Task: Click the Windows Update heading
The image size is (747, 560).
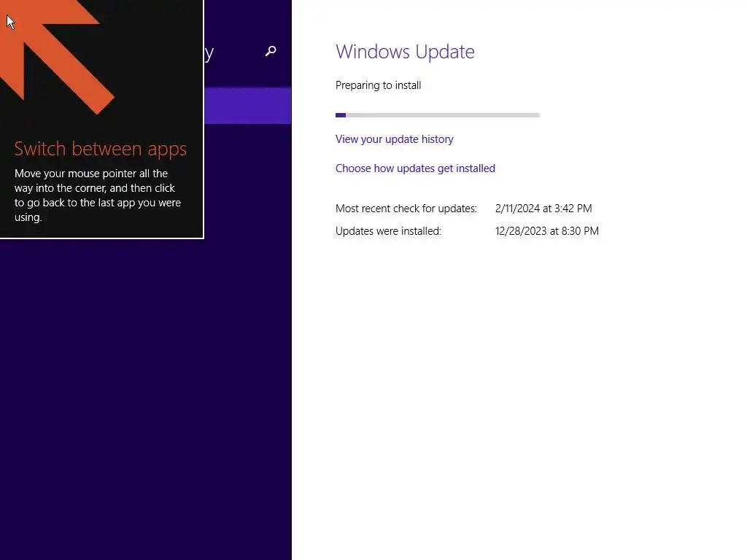Action: click(405, 52)
